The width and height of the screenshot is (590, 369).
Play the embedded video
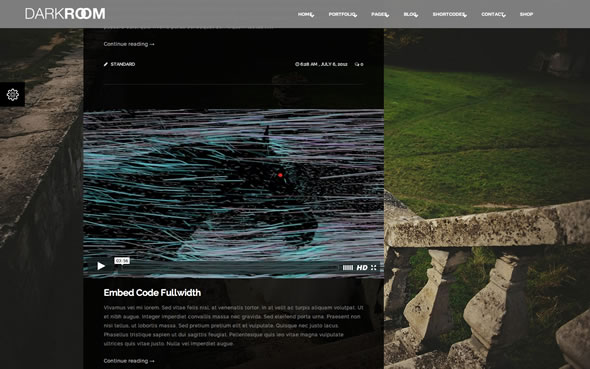tap(101, 266)
